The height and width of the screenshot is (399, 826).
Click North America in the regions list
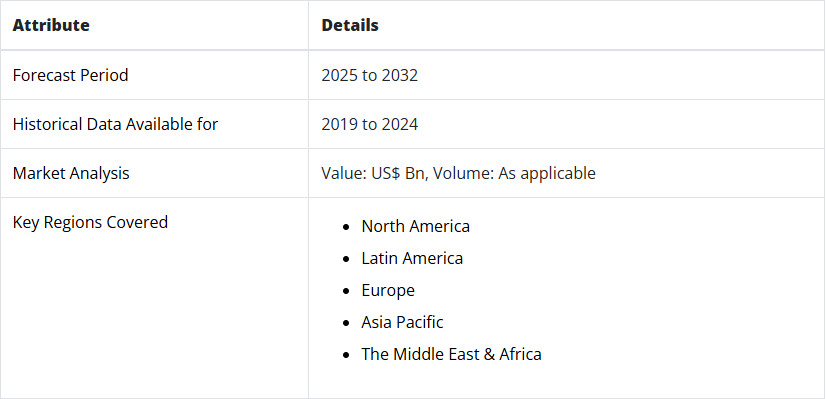(x=415, y=227)
